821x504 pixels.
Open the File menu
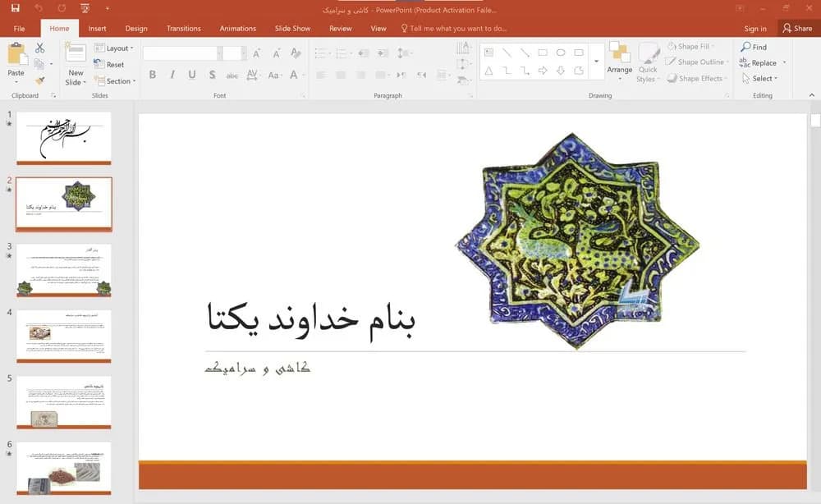point(20,28)
